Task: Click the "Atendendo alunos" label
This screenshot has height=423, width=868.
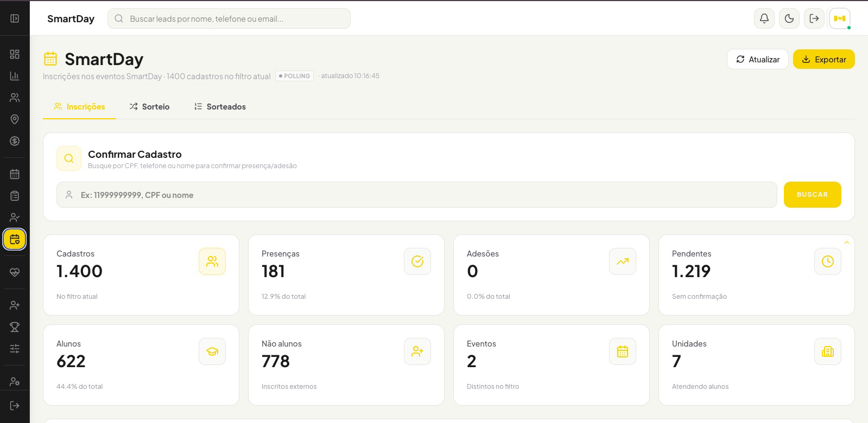Action: point(700,387)
